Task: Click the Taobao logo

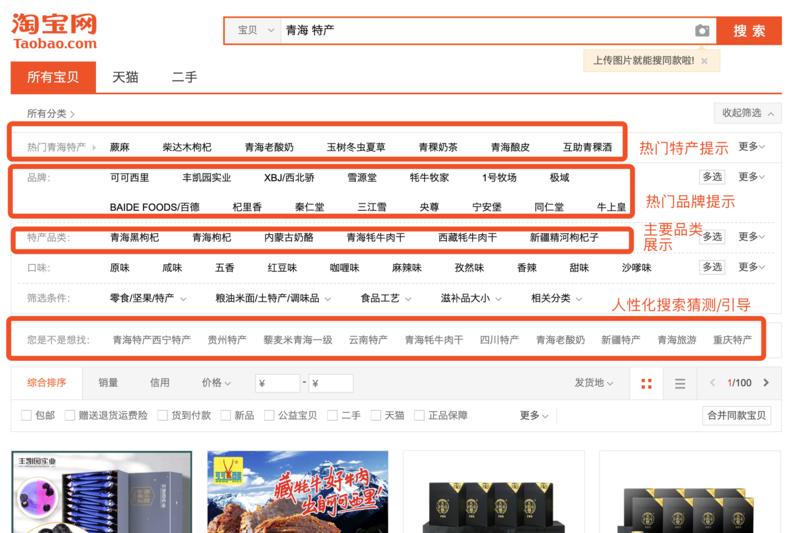Action: (54, 32)
